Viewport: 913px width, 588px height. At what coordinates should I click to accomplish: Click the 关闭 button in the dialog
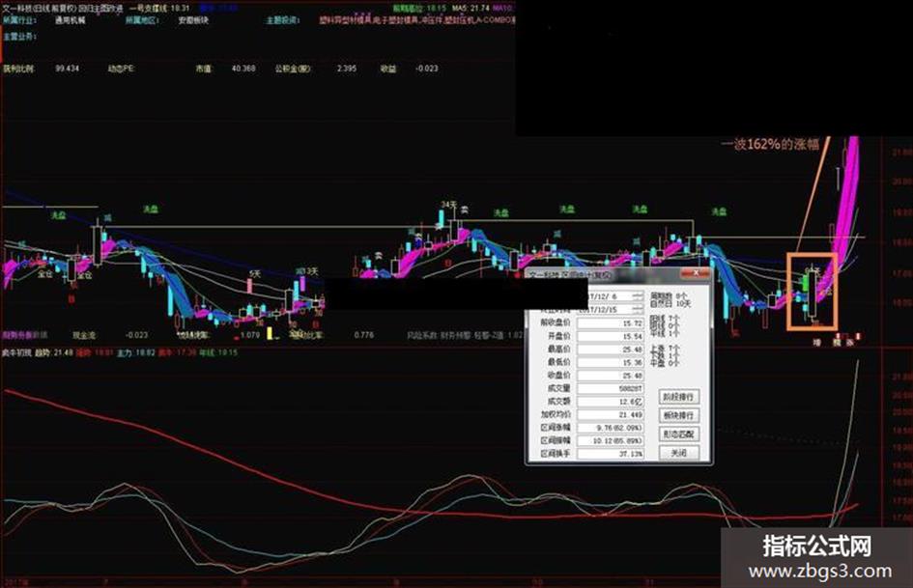679,453
